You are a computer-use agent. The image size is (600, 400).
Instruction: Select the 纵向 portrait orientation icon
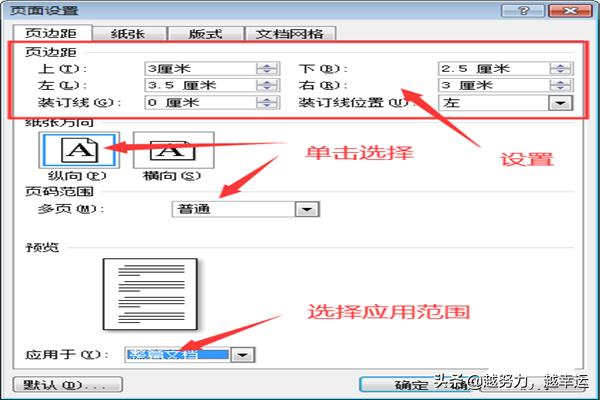(79, 150)
